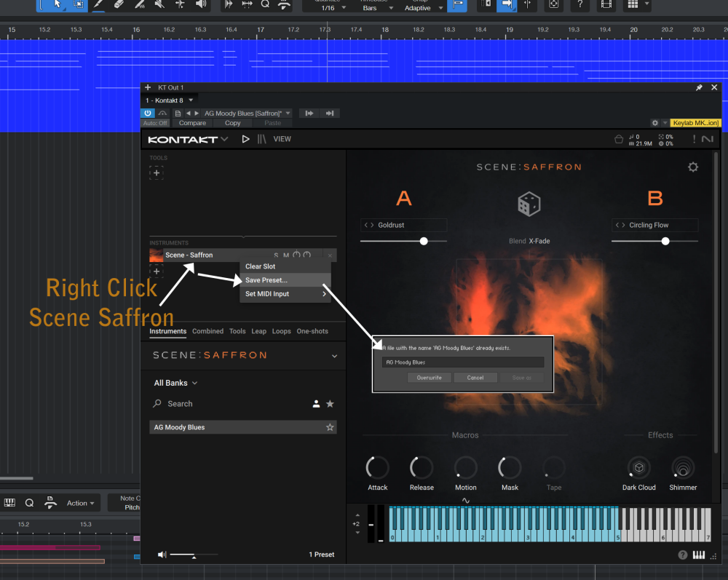The width and height of the screenshot is (728, 580).
Task: Click the Keylab MK..ion] control link label
Action: (x=695, y=123)
